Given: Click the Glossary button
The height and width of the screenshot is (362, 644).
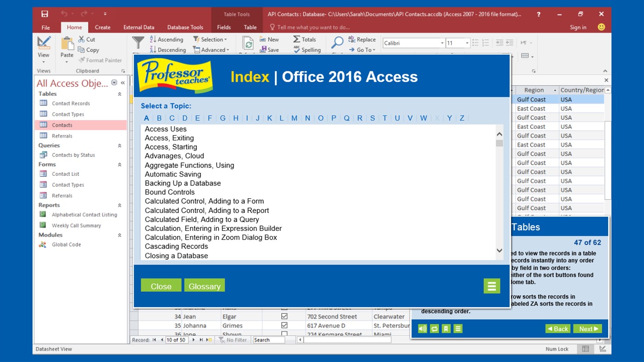Looking at the screenshot, I should point(204,285).
